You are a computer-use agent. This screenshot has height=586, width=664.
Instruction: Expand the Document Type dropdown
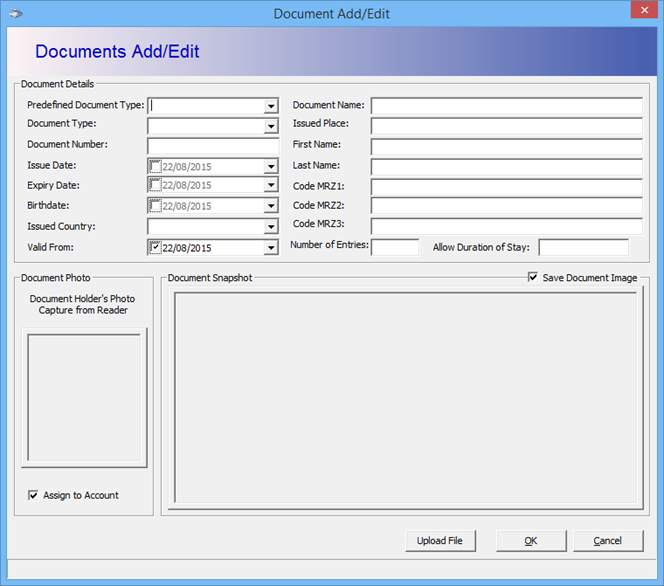271,126
